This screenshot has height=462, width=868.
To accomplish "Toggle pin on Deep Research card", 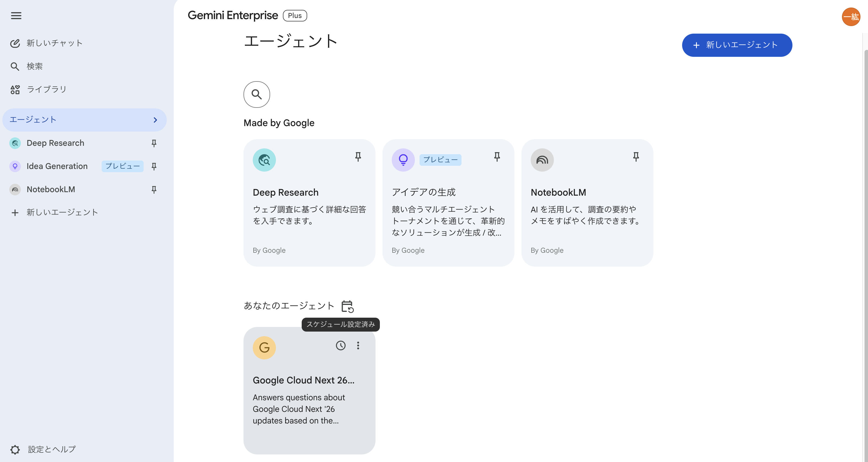I will point(358,157).
